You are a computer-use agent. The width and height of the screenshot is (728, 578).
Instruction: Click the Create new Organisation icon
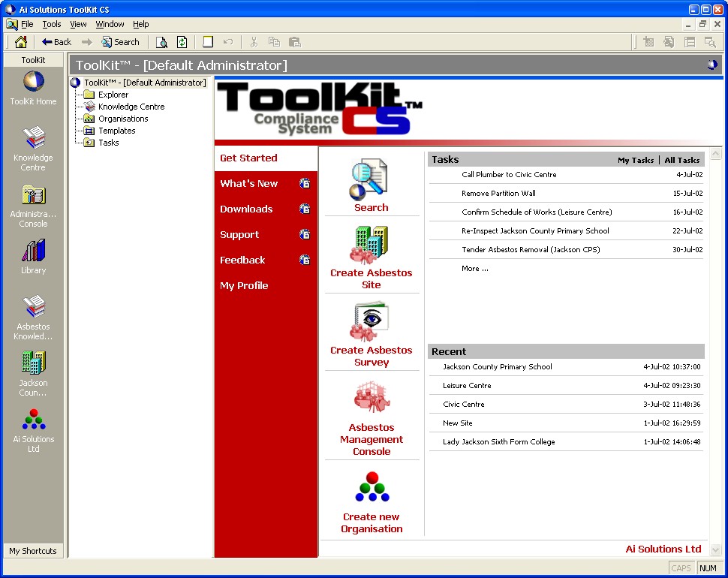click(x=372, y=488)
